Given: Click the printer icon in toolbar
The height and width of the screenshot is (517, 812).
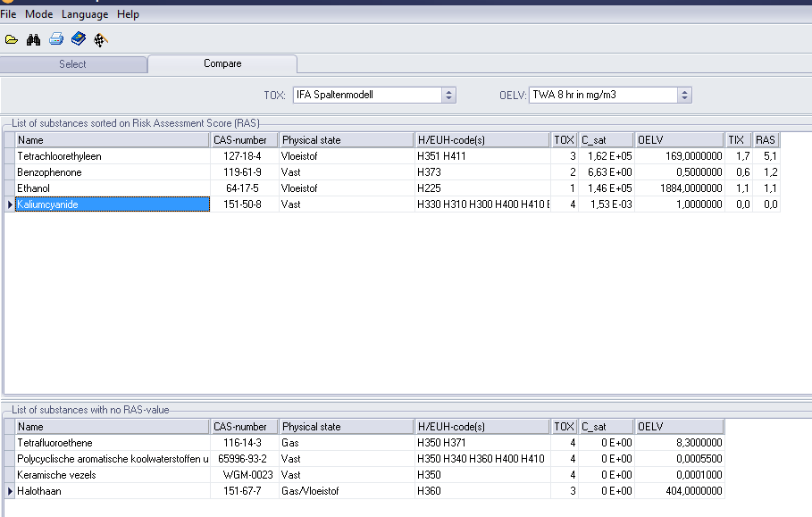Looking at the screenshot, I should pos(56,39).
